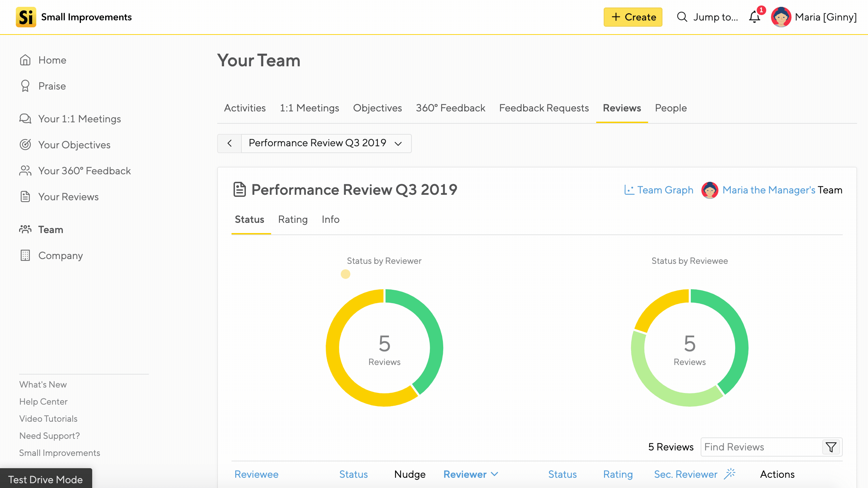This screenshot has height=488, width=868.
Task: Sort by Status header beside Reviewee
Action: click(x=353, y=474)
